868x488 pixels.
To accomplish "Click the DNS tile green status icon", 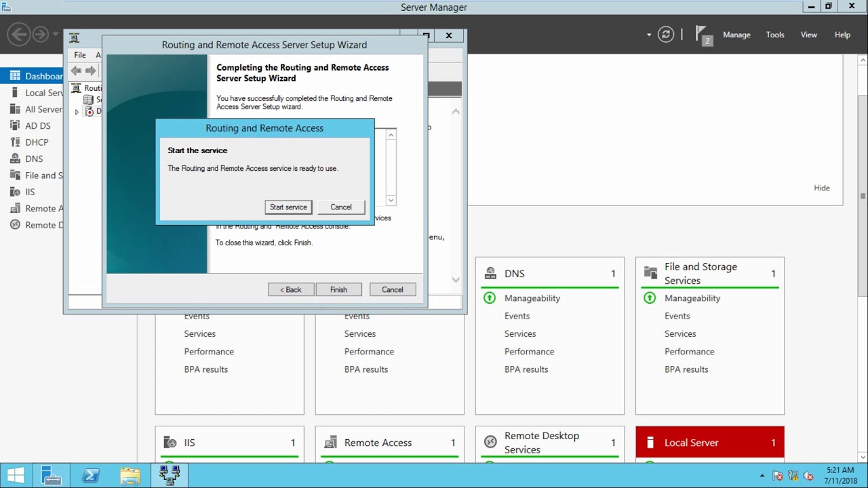I will pyautogui.click(x=490, y=298).
